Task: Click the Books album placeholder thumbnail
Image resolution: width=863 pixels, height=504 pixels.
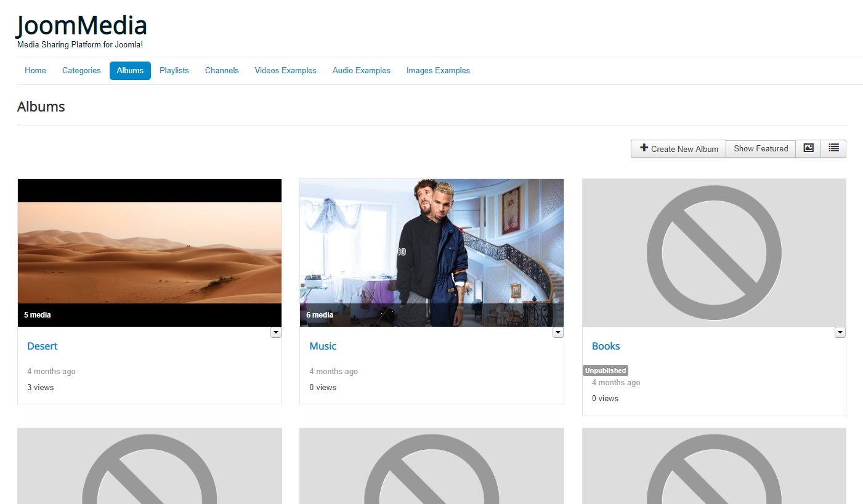Action: point(714,252)
